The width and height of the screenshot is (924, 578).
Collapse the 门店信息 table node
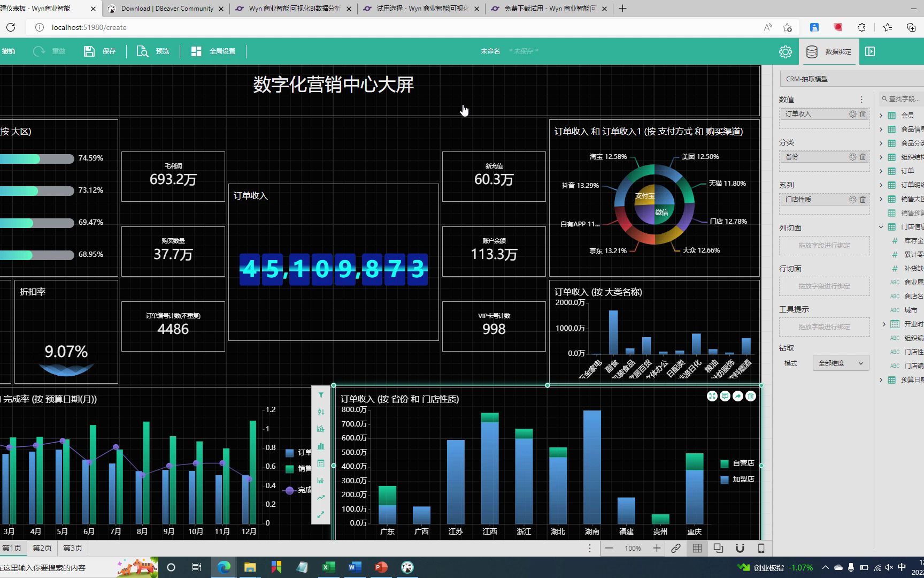pos(881,227)
